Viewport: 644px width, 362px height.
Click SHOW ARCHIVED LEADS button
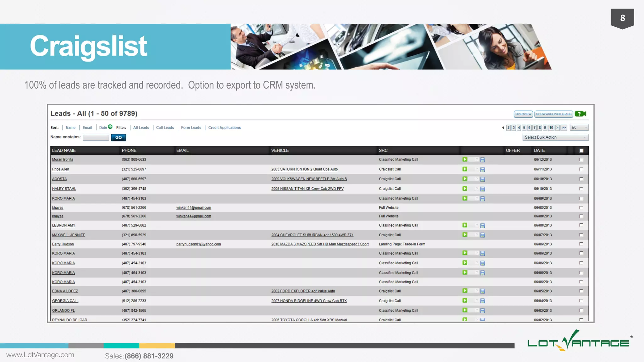pyautogui.click(x=554, y=114)
